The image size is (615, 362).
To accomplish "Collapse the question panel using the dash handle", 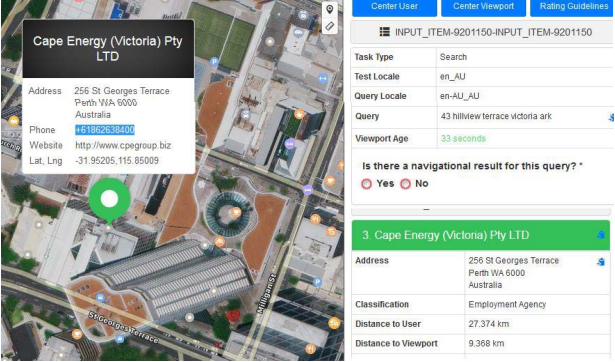I will coord(426,210).
